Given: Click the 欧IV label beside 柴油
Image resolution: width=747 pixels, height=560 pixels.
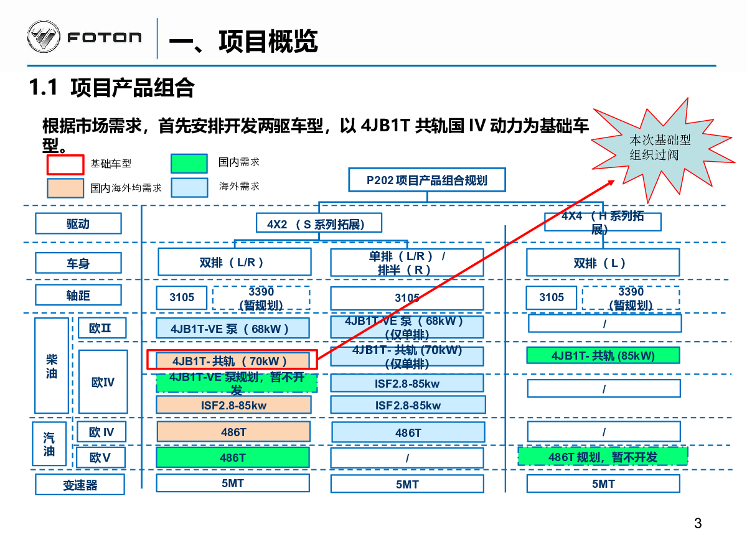Looking at the screenshot, I should 103,382.
